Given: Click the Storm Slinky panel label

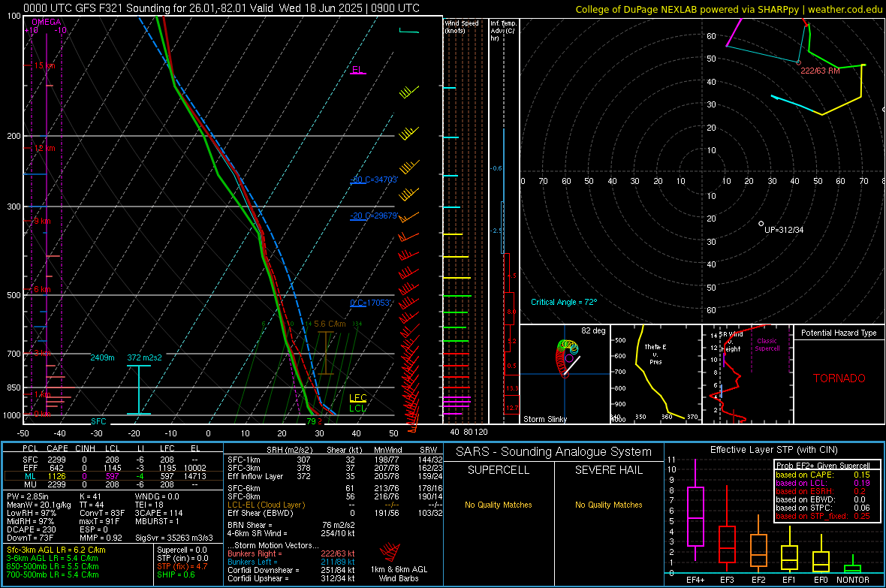Looking at the screenshot, I should click(x=545, y=419).
